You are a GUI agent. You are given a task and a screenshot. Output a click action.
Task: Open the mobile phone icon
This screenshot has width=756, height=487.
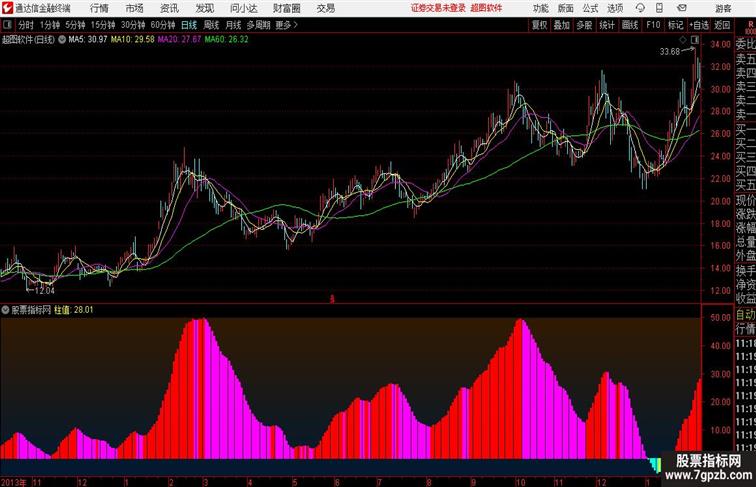click(x=660, y=8)
